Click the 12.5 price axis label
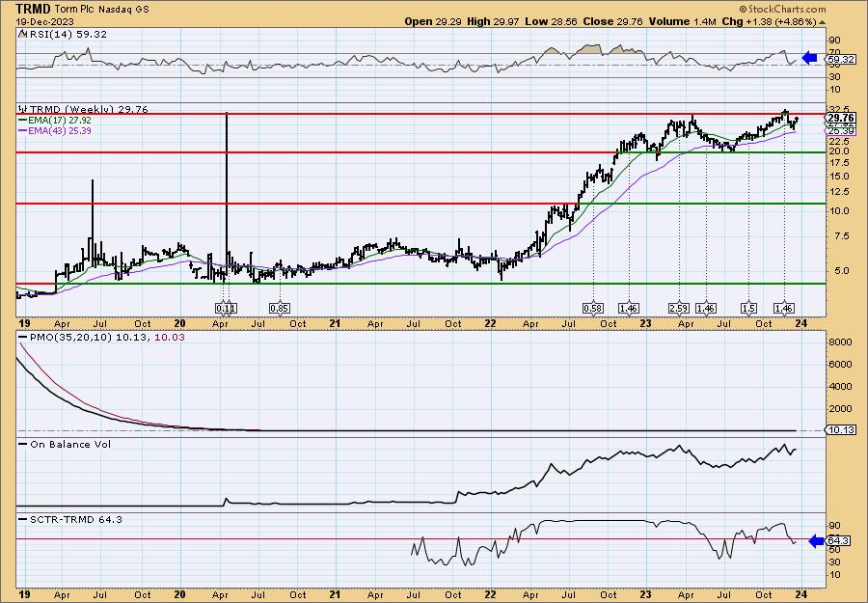Image resolution: width=868 pixels, height=603 pixels. coord(838,192)
